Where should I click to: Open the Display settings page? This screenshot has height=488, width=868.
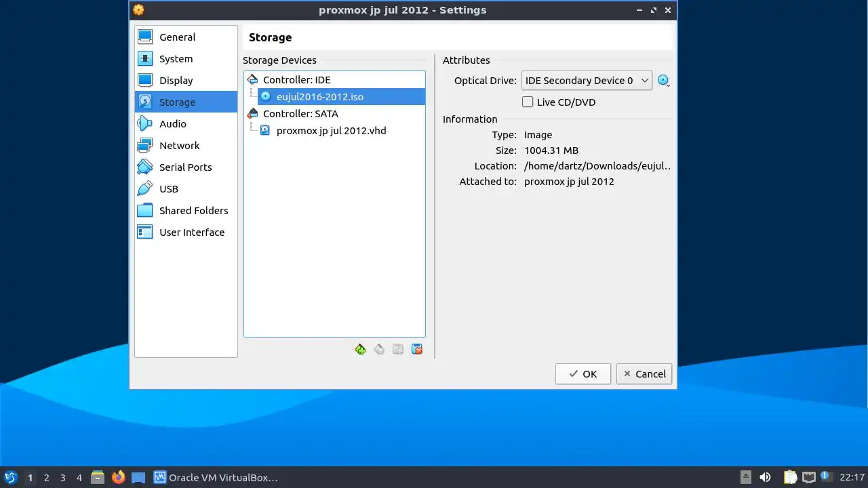(186, 81)
